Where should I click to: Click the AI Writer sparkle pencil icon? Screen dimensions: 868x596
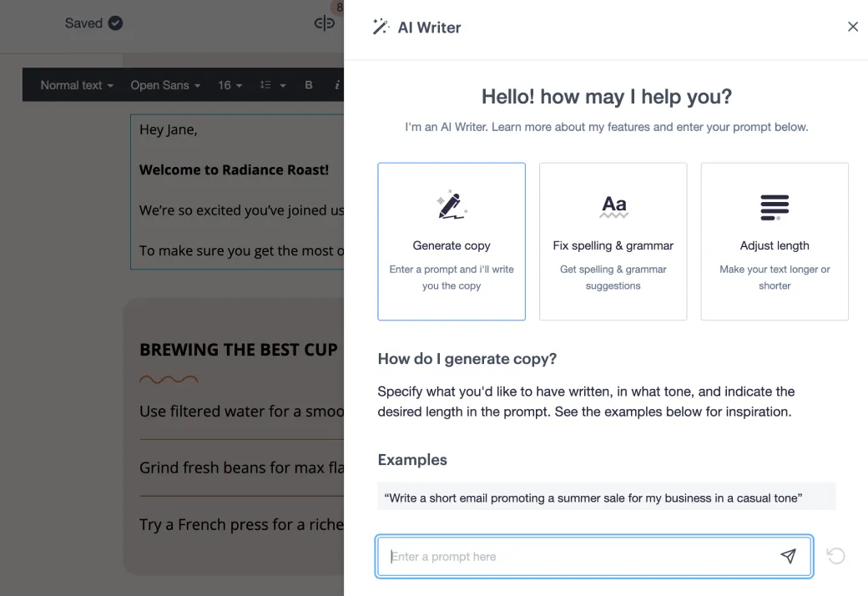coord(381,26)
